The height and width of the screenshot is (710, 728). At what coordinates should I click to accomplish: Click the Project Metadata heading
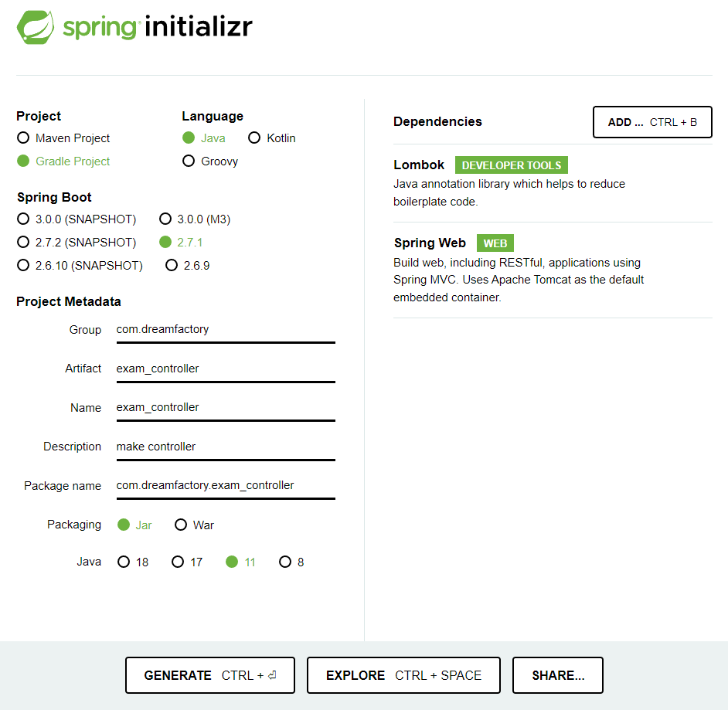click(x=69, y=301)
